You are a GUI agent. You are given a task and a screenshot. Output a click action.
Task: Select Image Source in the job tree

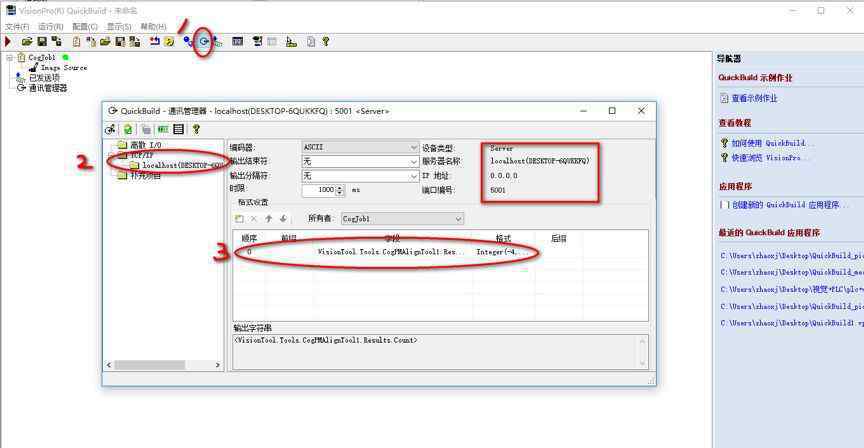63,67
